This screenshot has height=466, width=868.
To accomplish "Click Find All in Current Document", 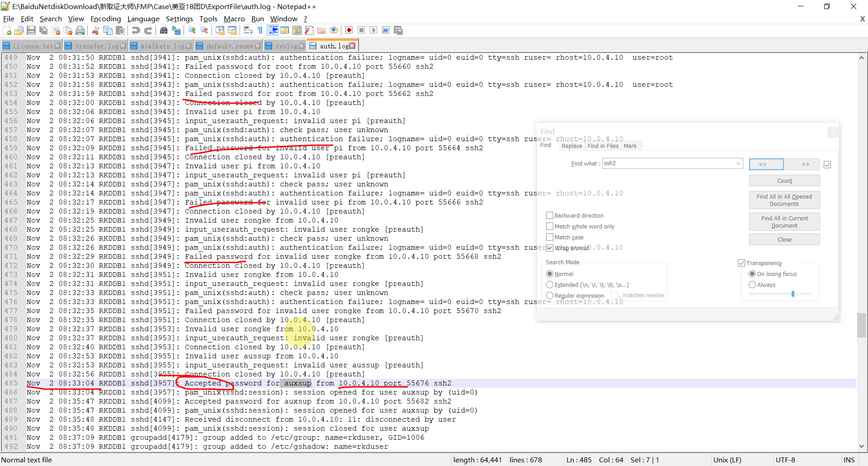I will (784, 222).
